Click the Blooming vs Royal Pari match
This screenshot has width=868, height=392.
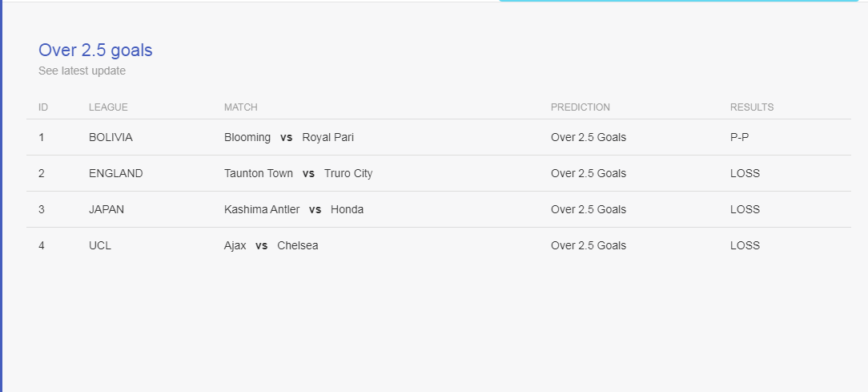click(289, 138)
